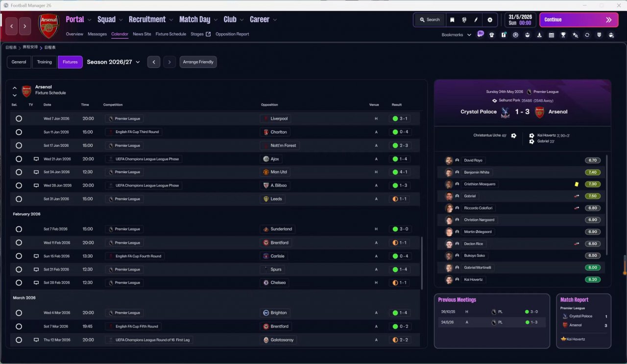Click the paw print bookmark icon

coord(611,35)
